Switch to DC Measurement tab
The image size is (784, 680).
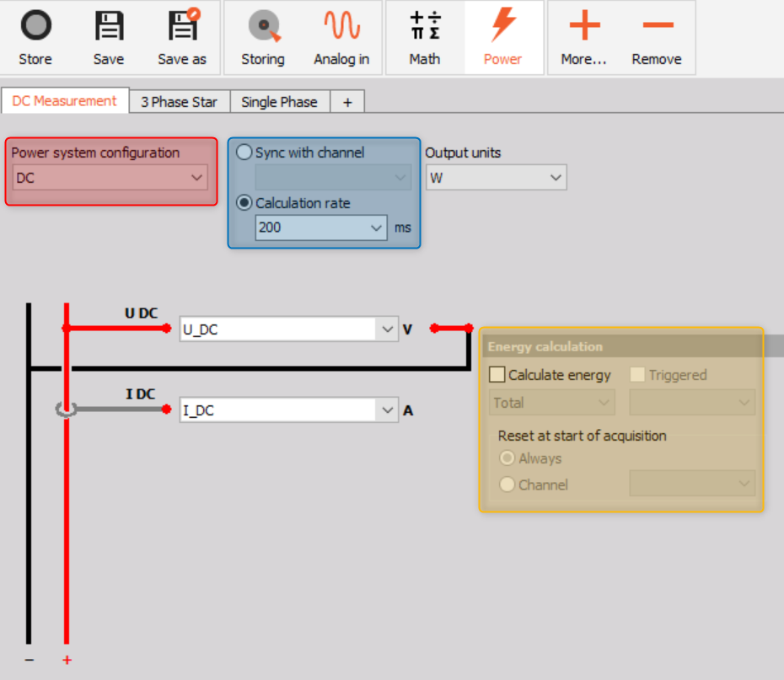point(65,101)
